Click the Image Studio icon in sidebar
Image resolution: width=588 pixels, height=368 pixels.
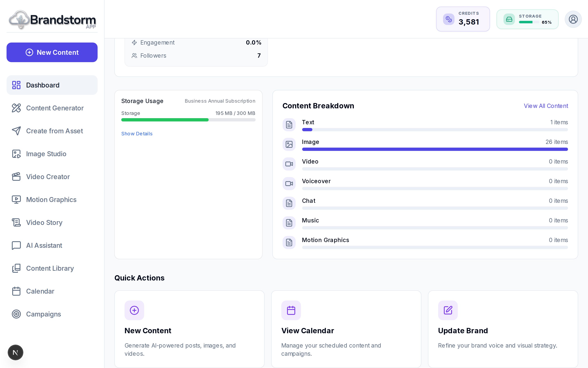pyautogui.click(x=16, y=154)
